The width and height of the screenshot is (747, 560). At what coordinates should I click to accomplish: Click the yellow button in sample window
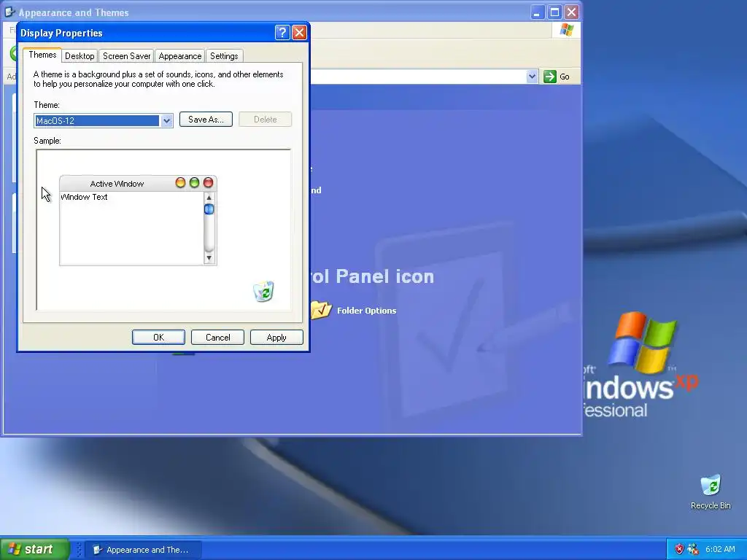point(180,182)
